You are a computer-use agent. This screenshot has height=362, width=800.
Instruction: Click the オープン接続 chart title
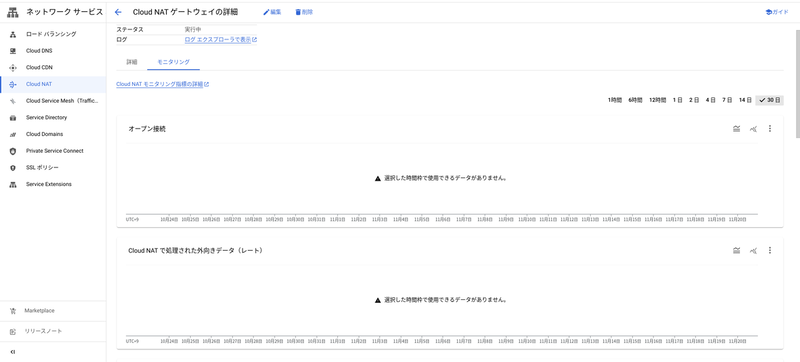147,129
